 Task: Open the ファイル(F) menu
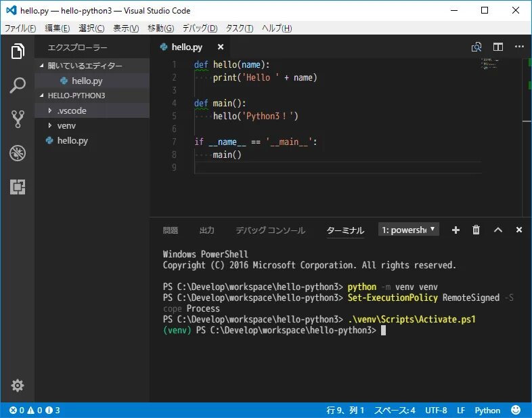20,28
